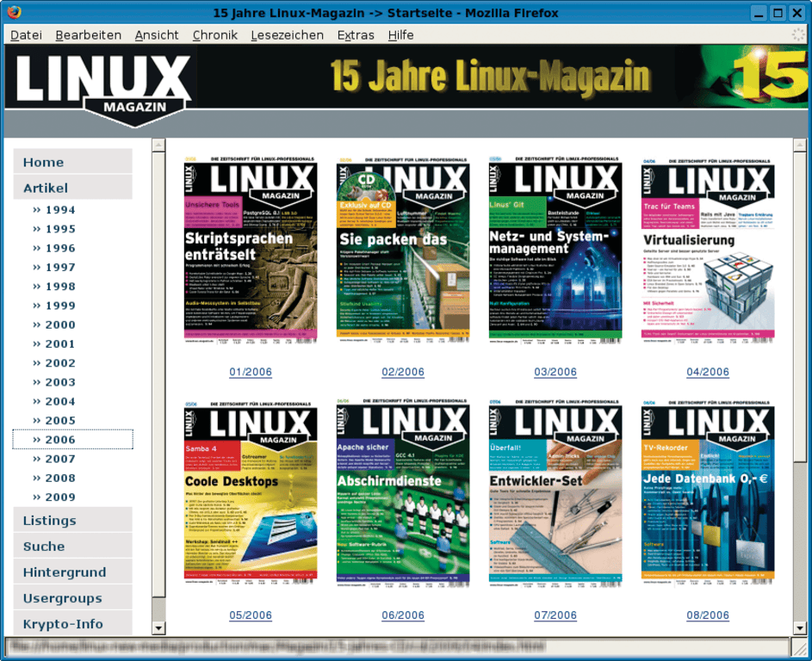Click the sidebar frame scroll-down arrow
The image size is (812, 661).
point(158,628)
